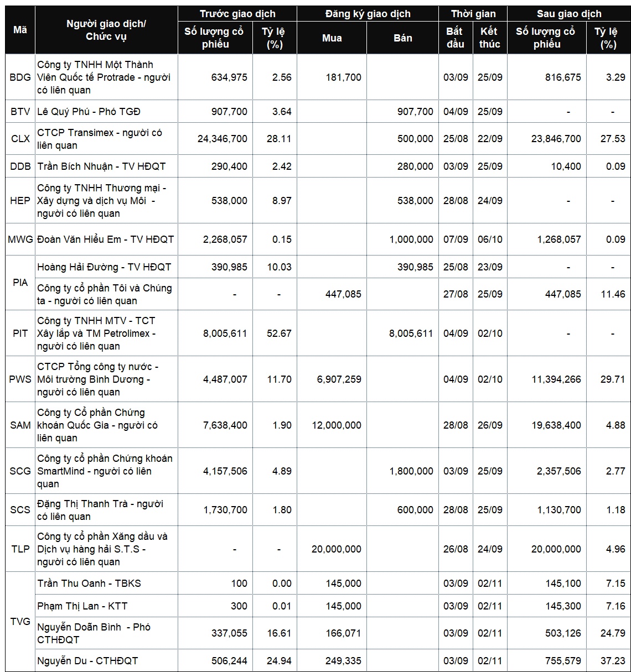Select 'Nguyễn Doãn Bình - Phó CTHĐQT'
The width and height of the screenshot is (631, 672).
(94, 633)
